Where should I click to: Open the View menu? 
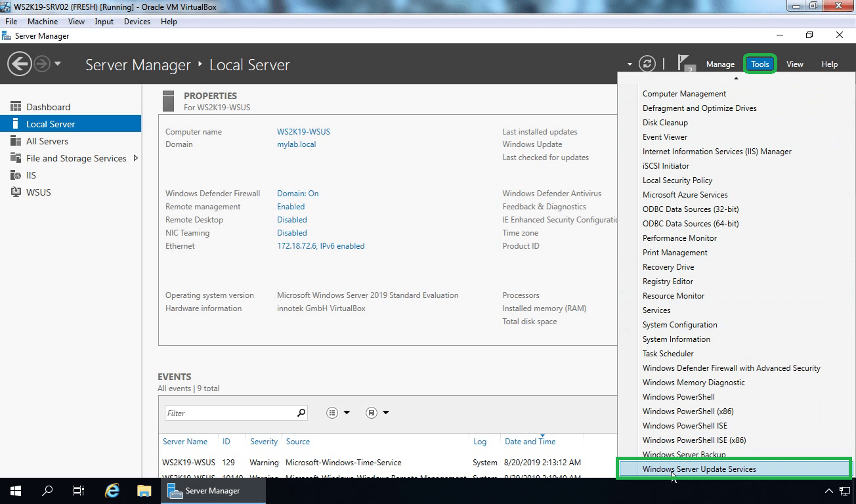pos(795,64)
